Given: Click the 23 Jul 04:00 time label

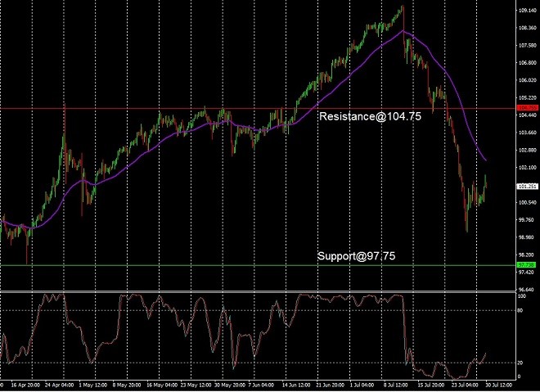Looking at the screenshot, I should tap(465, 385).
